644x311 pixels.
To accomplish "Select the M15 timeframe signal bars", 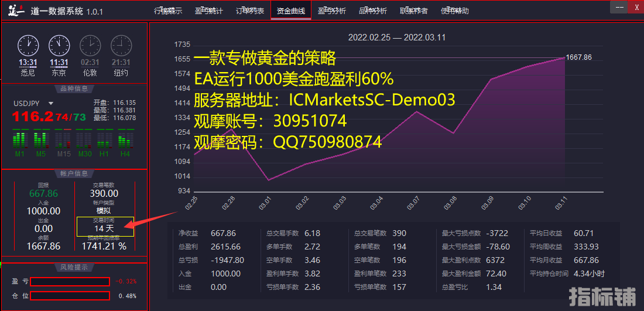I will [x=64, y=141].
